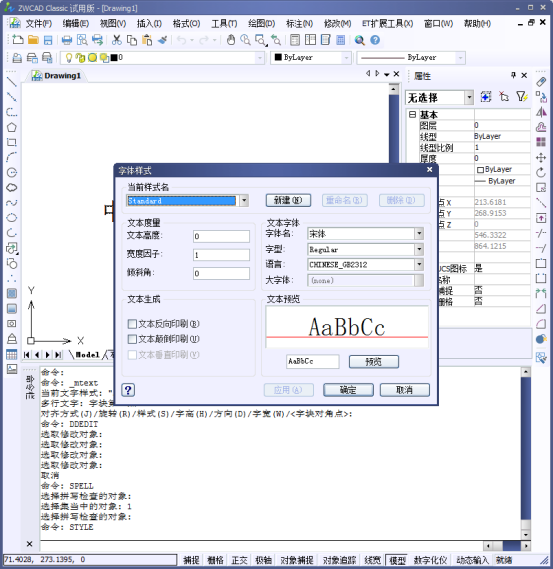Screen dimensions: 553x569
Task: Select the Arc drawing tool
Action: pyautogui.click(x=12, y=157)
